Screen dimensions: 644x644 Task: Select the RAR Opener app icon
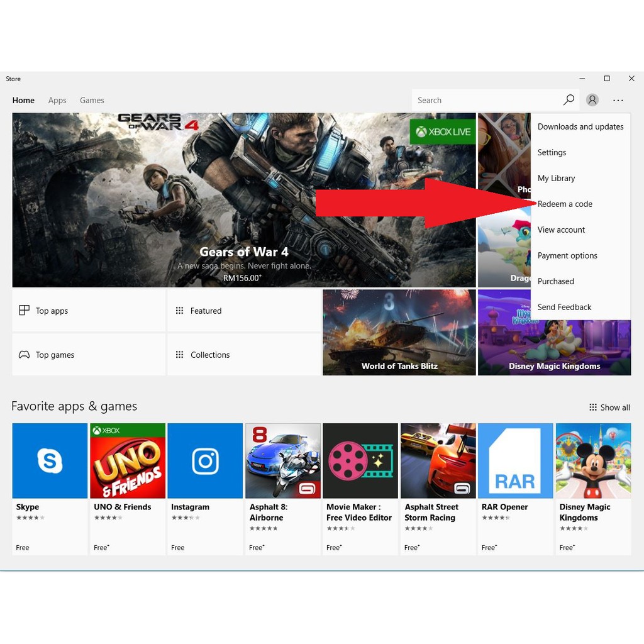click(515, 461)
